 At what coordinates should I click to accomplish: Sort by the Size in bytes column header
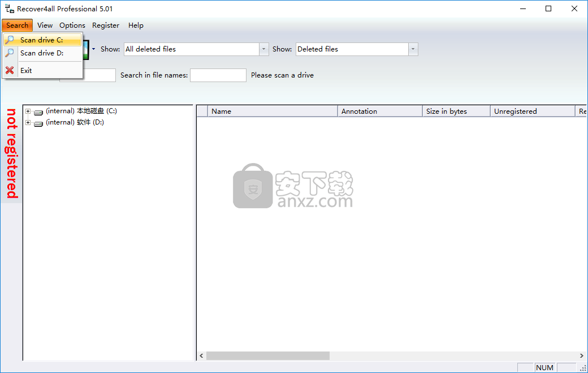456,111
